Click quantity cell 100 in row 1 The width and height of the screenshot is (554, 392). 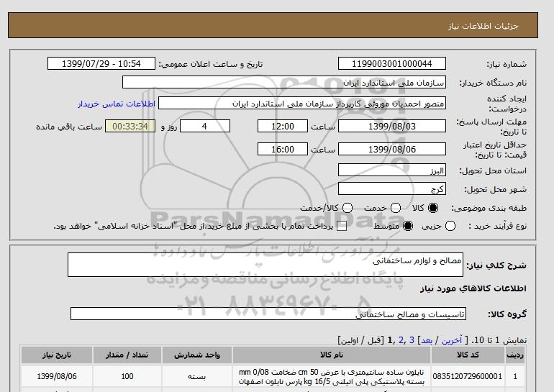point(127,376)
